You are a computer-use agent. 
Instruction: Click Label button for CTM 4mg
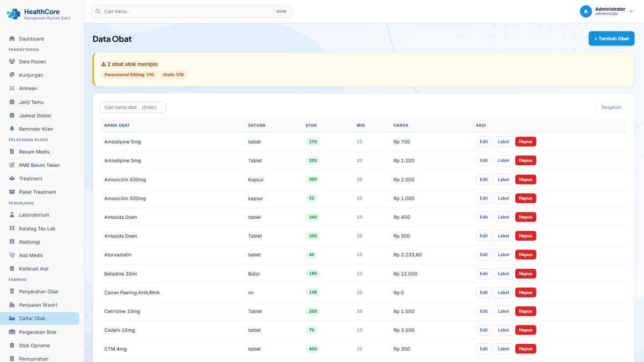click(x=503, y=349)
